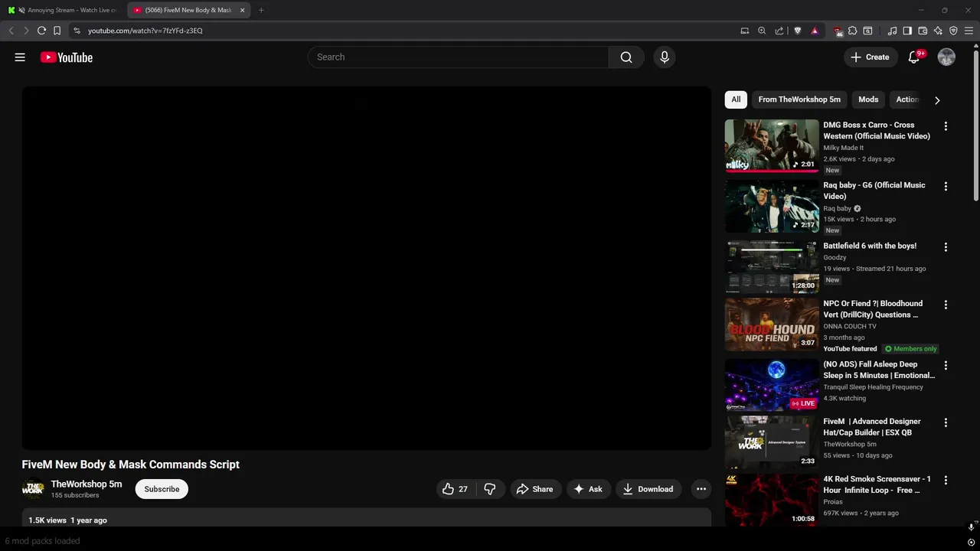
Task: Click the zoom magnifier in address bar
Action: tap(762, 31)
